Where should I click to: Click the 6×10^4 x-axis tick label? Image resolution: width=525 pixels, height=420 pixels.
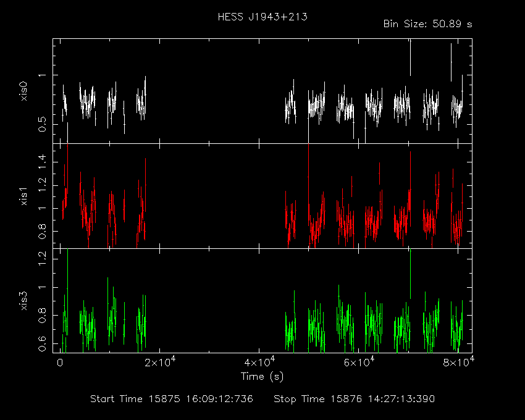click(359, 362)
